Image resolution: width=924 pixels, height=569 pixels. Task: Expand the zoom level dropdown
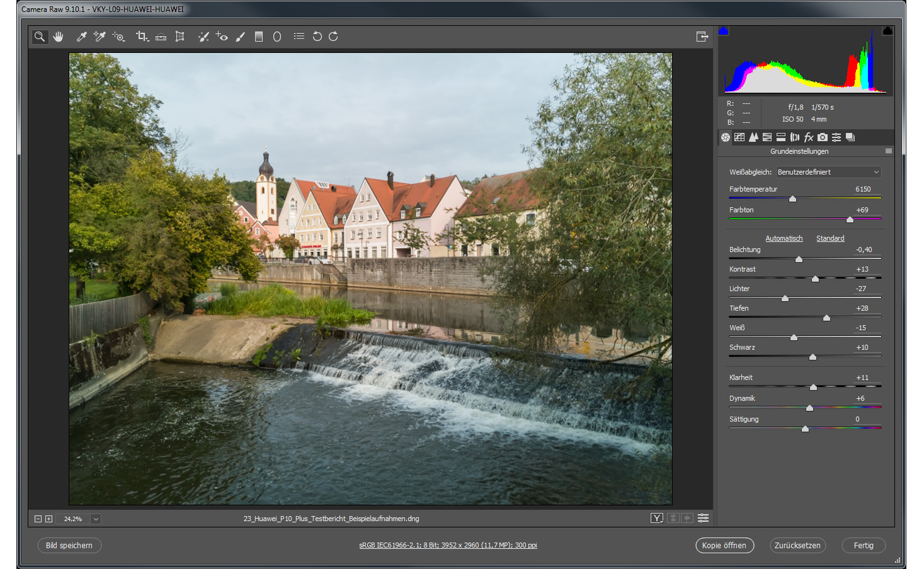tap(96, 519)
